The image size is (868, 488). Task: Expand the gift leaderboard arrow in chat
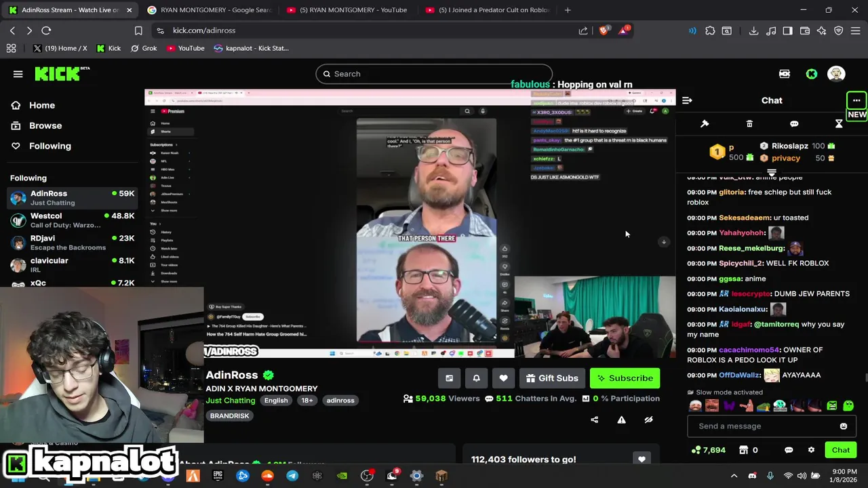(x=772, y=173)
